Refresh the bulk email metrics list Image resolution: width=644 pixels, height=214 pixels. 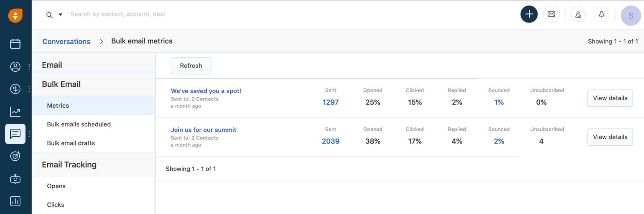[191, 66]
